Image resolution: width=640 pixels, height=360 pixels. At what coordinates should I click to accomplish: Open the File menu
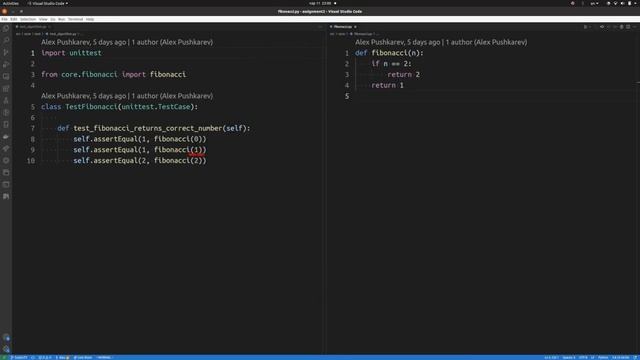4,19
